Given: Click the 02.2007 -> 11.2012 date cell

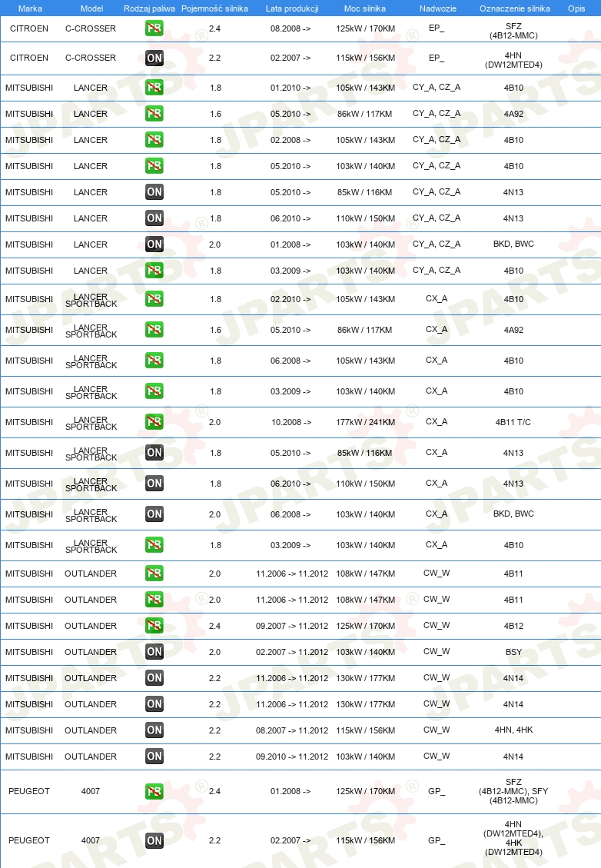Looking at the screenshot, I should coord(291,651).
